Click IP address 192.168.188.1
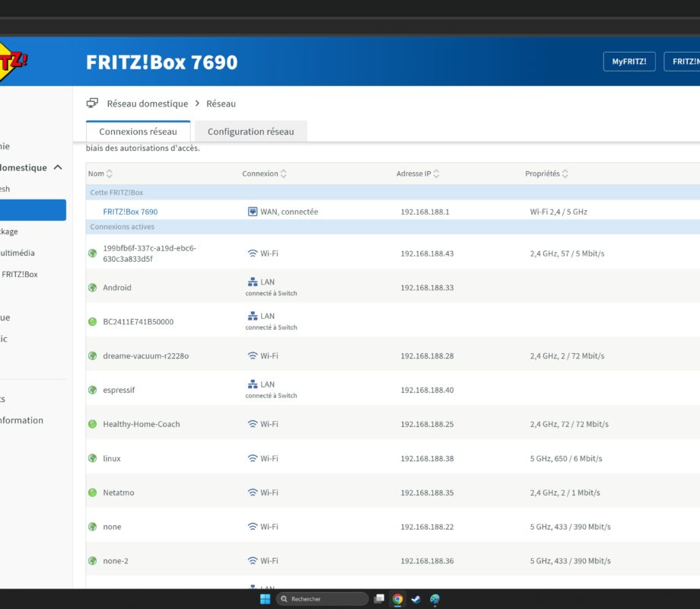Viewport: 700px width, 609px height. (425, 212)
